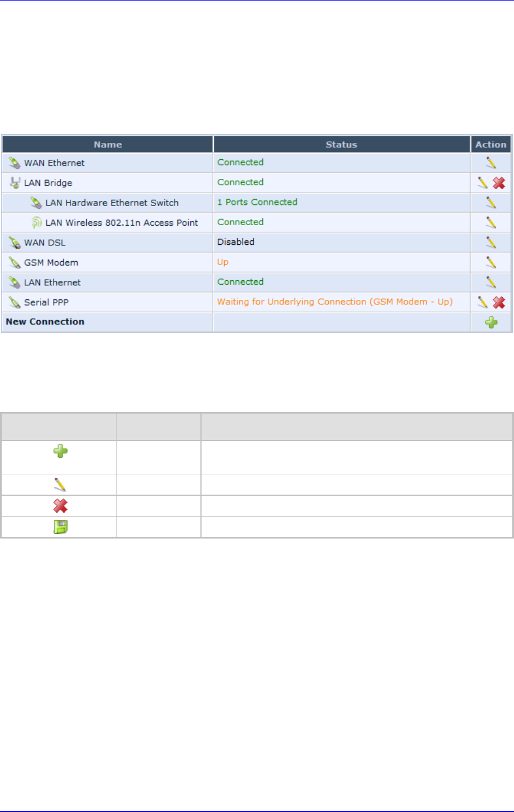Click the GSM Modem 'Up' status
514x812 pixels.
coord(223,262)
